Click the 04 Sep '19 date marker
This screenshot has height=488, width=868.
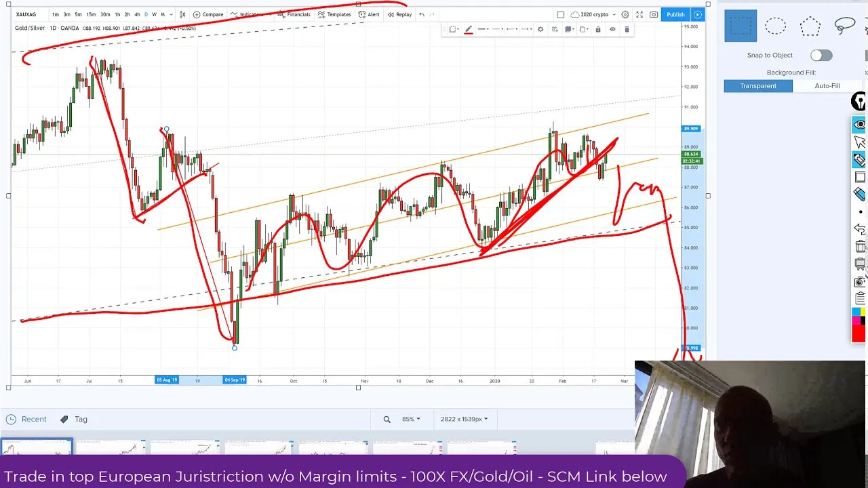[x=235, y=380]
